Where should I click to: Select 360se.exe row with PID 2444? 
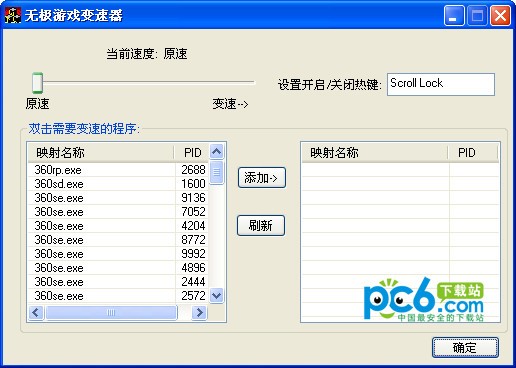[x=118, y=282]
